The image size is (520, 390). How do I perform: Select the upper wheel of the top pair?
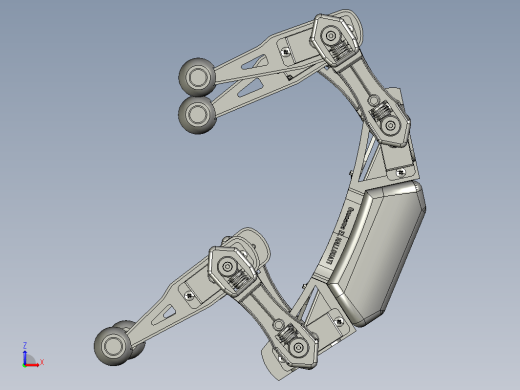pos(197,77)
